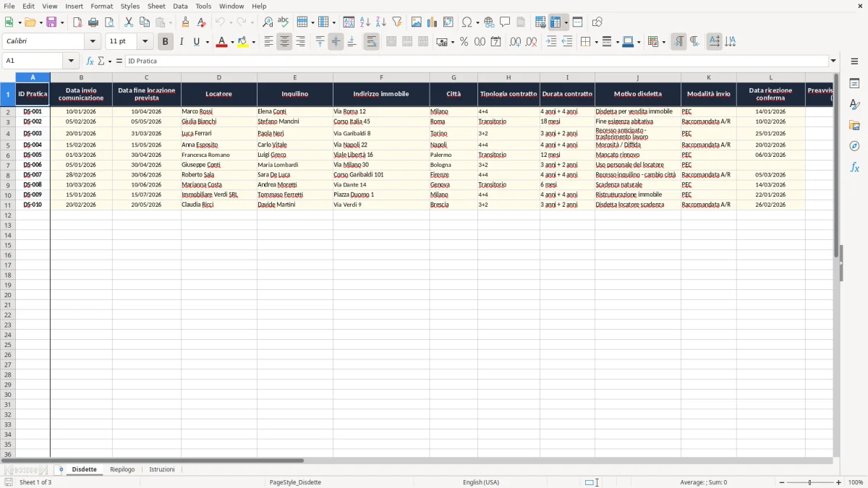Toggle italic formatting
Image resolution: width=868 pixels, height=488 pixels.
coord(181,42)
